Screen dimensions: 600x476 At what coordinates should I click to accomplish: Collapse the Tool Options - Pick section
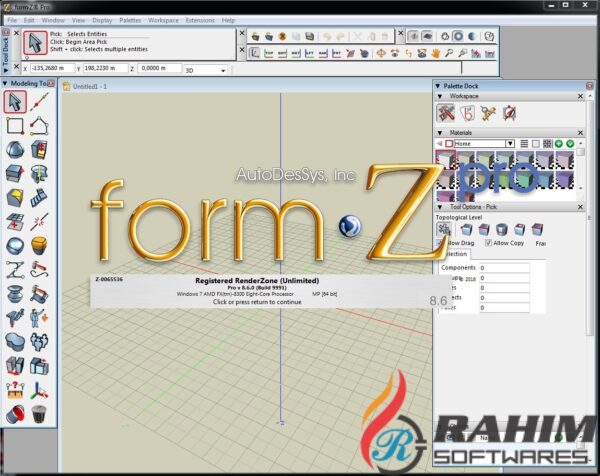pyautogui.click(x=440, y=207)
